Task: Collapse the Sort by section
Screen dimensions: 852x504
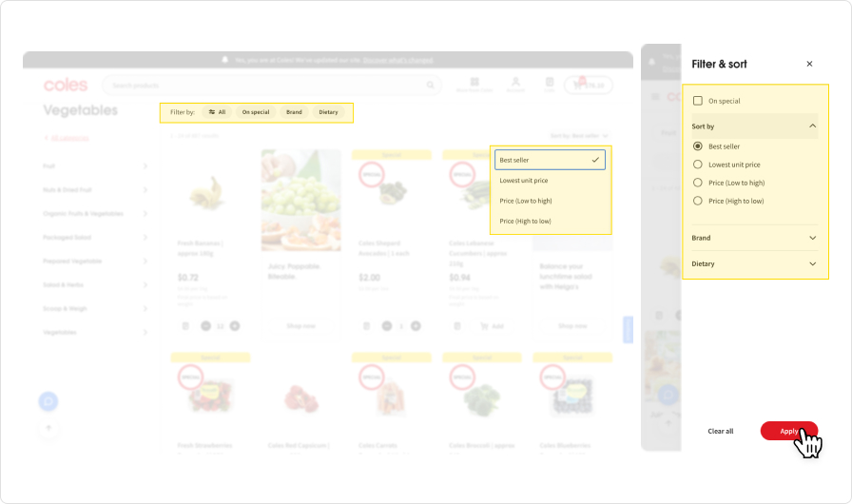Action: (755, 126)
